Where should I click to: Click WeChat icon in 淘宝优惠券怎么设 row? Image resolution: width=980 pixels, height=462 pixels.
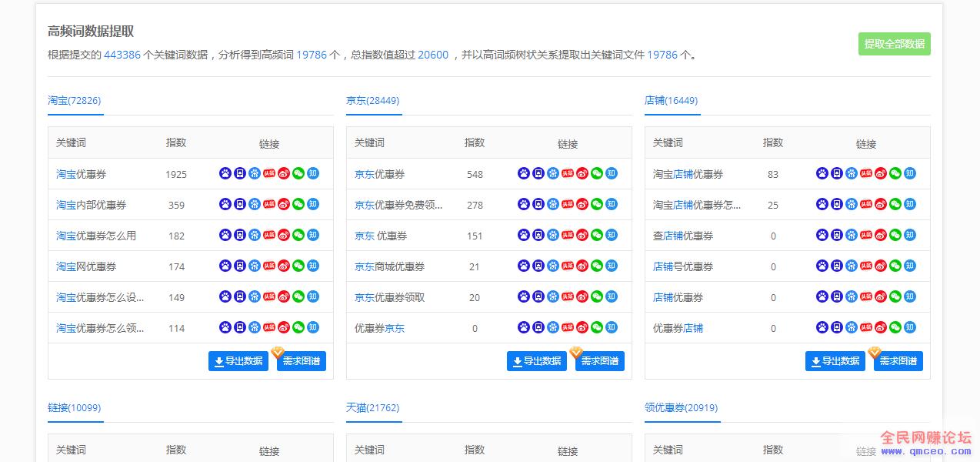pyautogui.click(x=298, y=296)
